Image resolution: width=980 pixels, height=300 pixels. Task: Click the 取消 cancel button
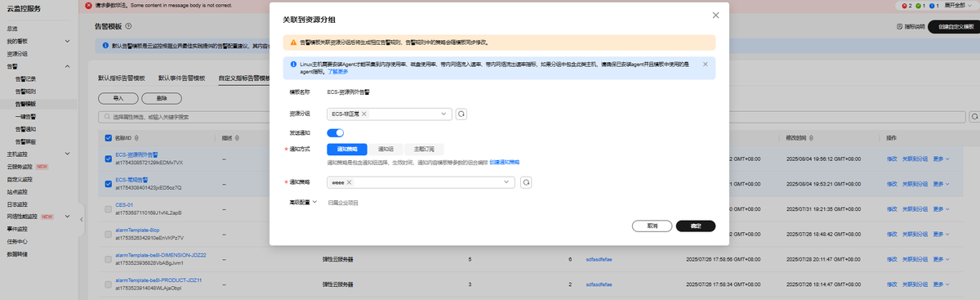[x=652, y=226]
